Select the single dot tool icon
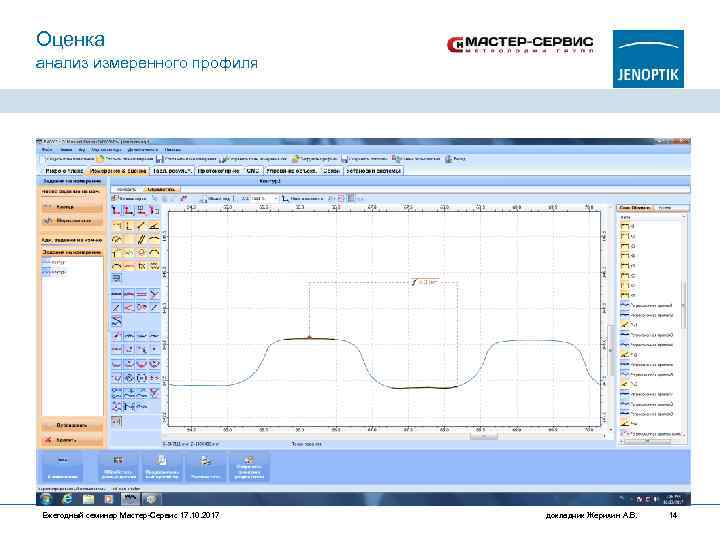This screenshot has height=540, width=720. 154,349
